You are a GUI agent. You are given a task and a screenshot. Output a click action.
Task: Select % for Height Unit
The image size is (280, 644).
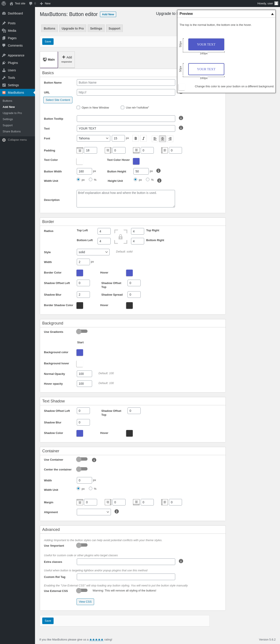(147, 179)
